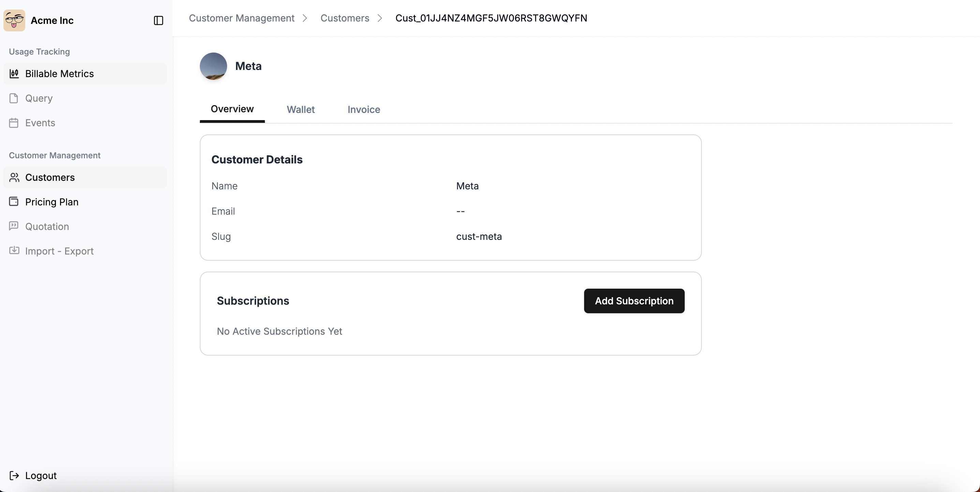Select the Billable Metrics chart icon
The height and width of the screenshot is (492, 980).
point(14,73)
